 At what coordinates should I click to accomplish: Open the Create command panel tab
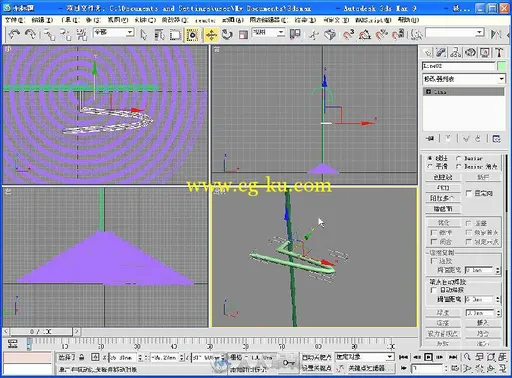pyautogui.click(x=428, y=52)
